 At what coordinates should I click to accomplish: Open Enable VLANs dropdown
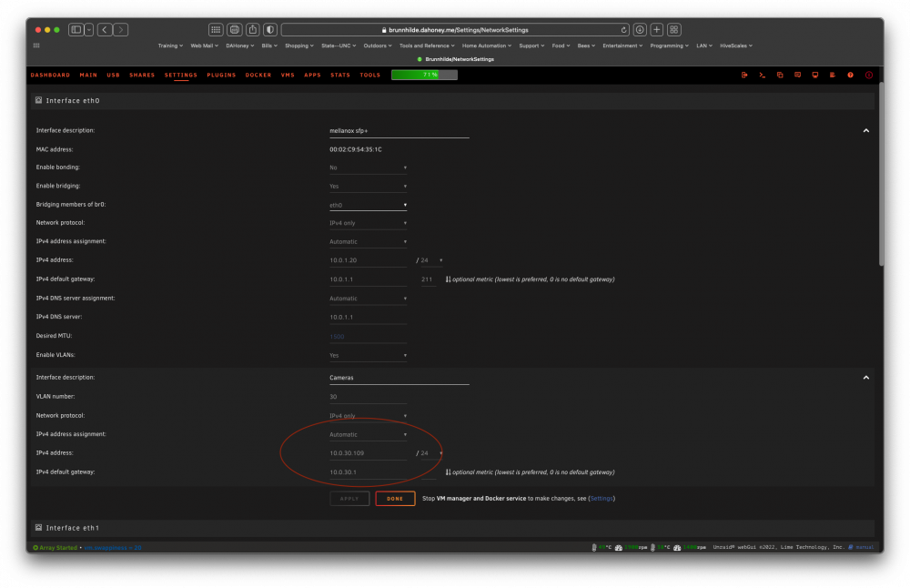(x=368, y=355)
